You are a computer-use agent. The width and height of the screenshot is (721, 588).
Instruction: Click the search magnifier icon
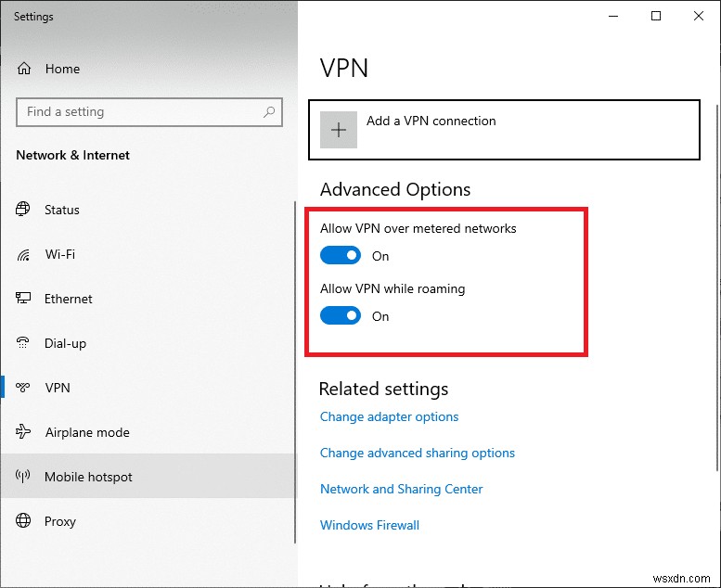pyautogui.click(x=269, y=112)
